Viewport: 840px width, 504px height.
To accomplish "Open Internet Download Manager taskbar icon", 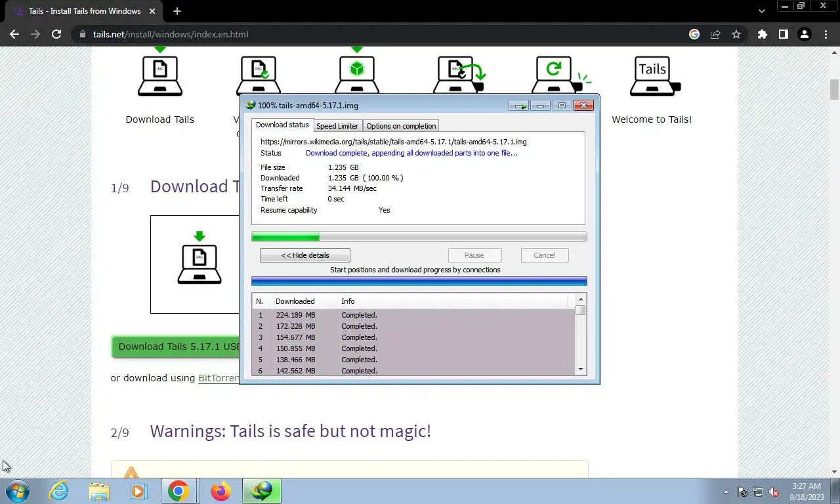I will point(262,491).
